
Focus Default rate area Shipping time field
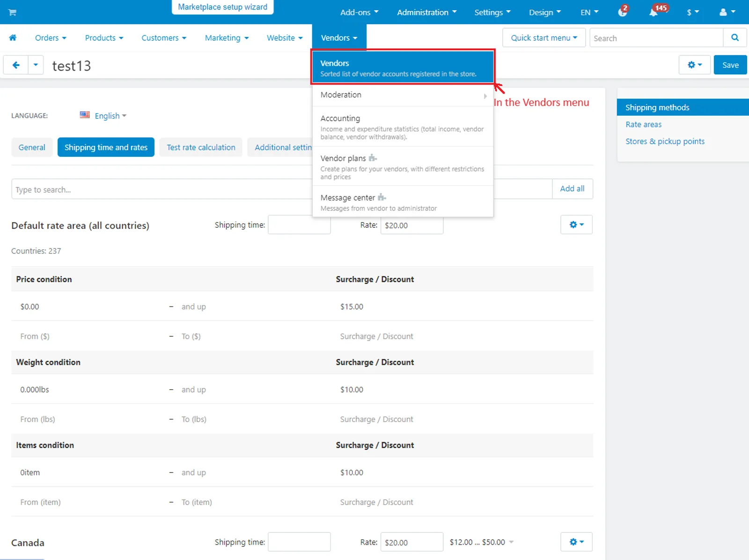(299, 225)
